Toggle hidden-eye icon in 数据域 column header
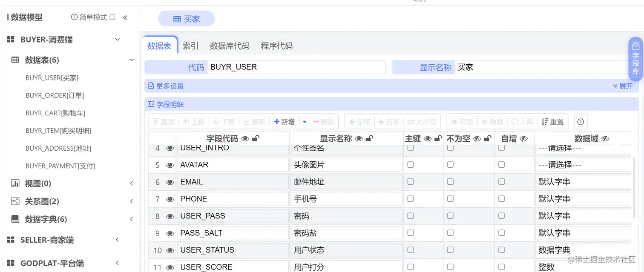 (x=605, y=138)
